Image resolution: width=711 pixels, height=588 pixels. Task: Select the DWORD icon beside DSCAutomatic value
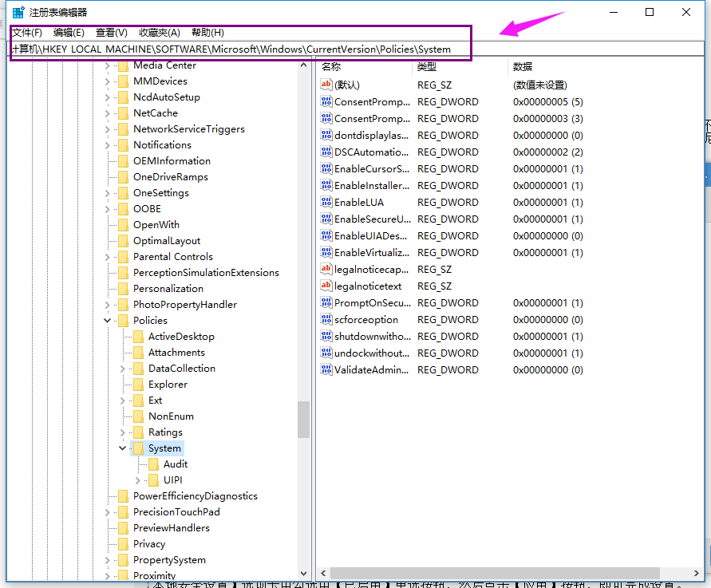click(326, 152)
